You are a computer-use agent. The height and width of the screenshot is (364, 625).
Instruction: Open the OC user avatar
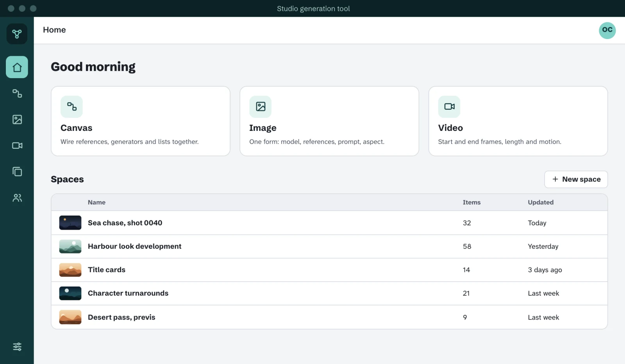click(x=607, y=30)
